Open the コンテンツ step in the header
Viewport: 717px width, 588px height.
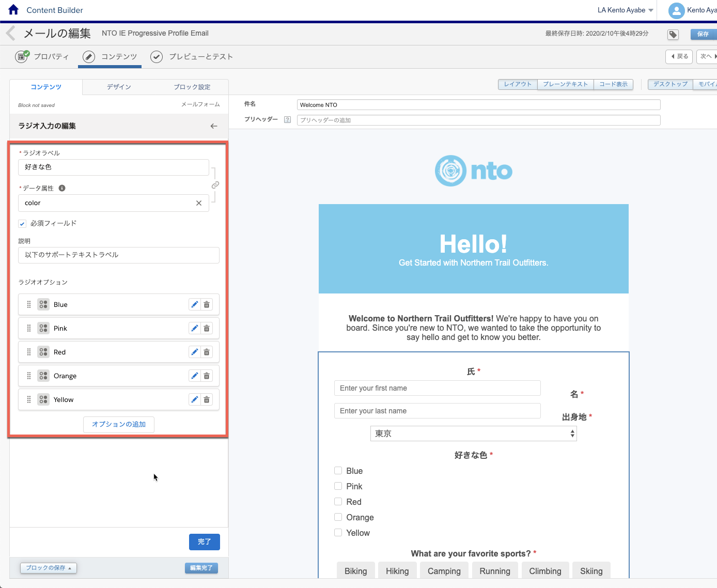tap(110, 57)
